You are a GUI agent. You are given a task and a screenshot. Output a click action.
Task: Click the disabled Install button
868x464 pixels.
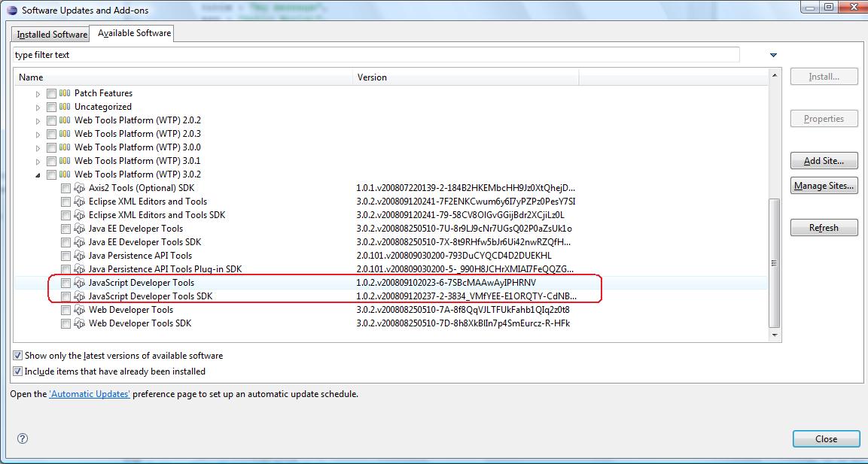pyautogui.click(x=824, y=77)
